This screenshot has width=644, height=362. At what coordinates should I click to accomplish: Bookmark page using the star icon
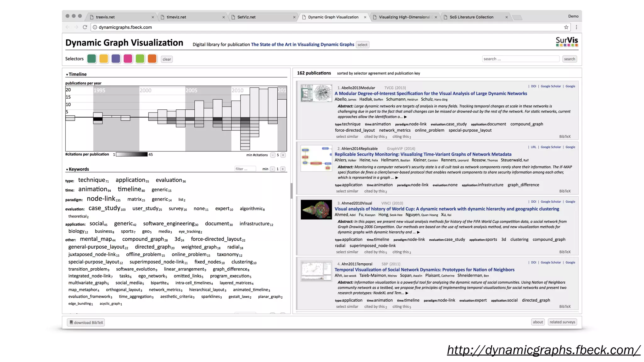tap(566, 27)
